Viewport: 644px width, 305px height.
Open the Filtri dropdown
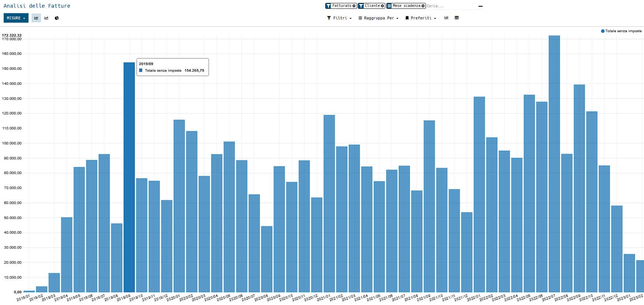coord(339,18)
